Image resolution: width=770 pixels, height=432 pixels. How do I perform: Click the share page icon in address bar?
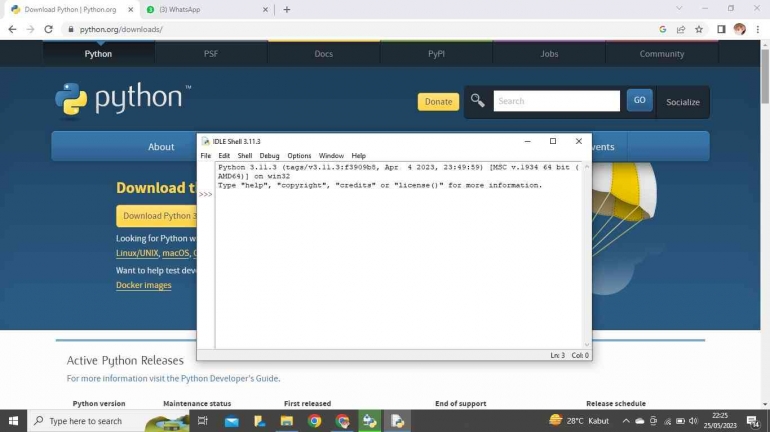[681, 29]
